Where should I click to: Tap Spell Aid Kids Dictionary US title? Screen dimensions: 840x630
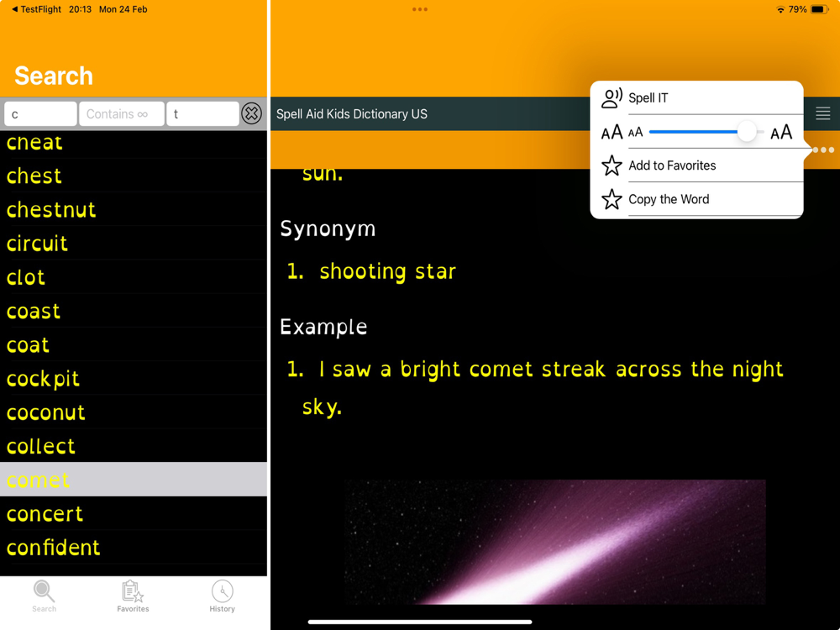click(352, 114)
